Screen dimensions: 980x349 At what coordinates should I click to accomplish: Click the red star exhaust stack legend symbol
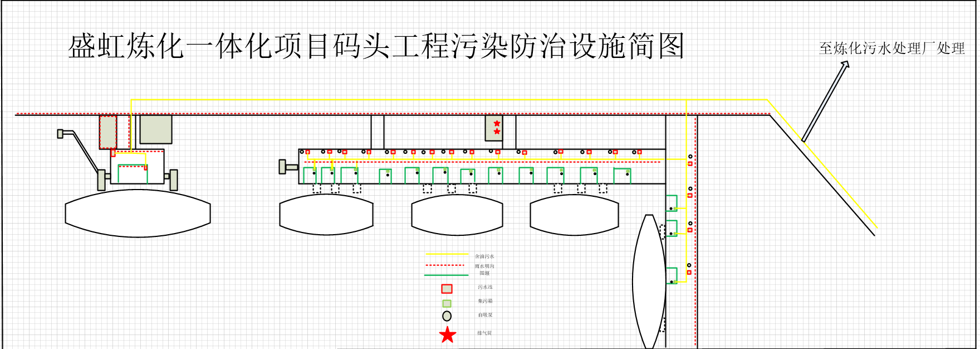pyautogui.click(x=448, y=335)
